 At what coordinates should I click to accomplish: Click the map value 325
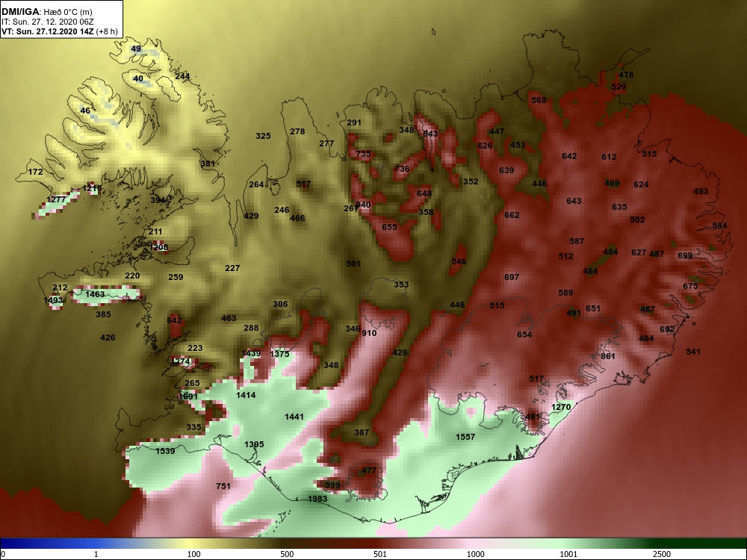pyautogui.click(x=263, y=136)
